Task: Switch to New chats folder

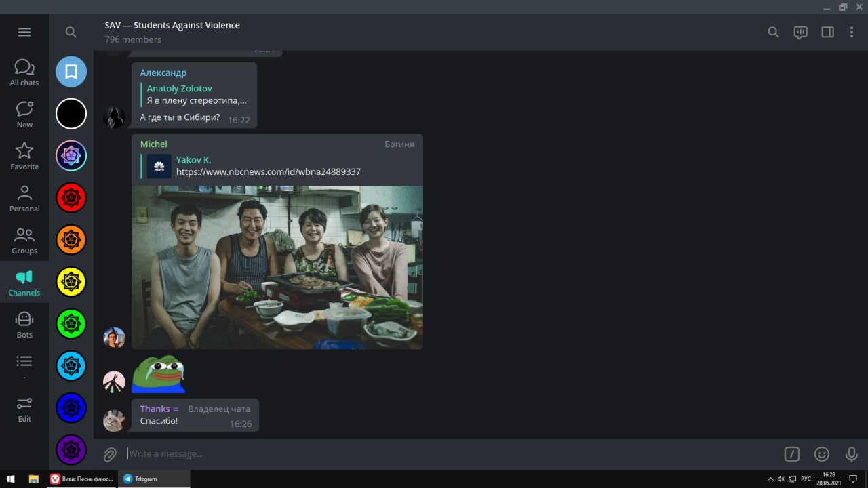Action: (24, 115)
